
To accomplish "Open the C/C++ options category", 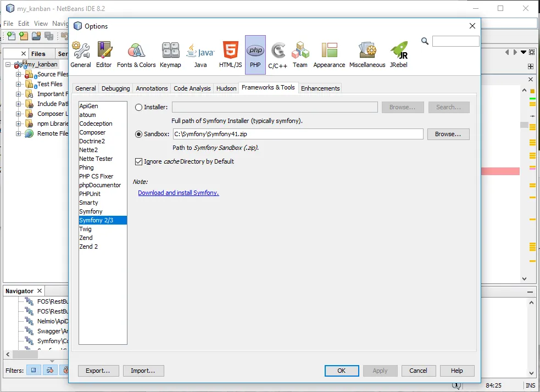I will (277, 55).
